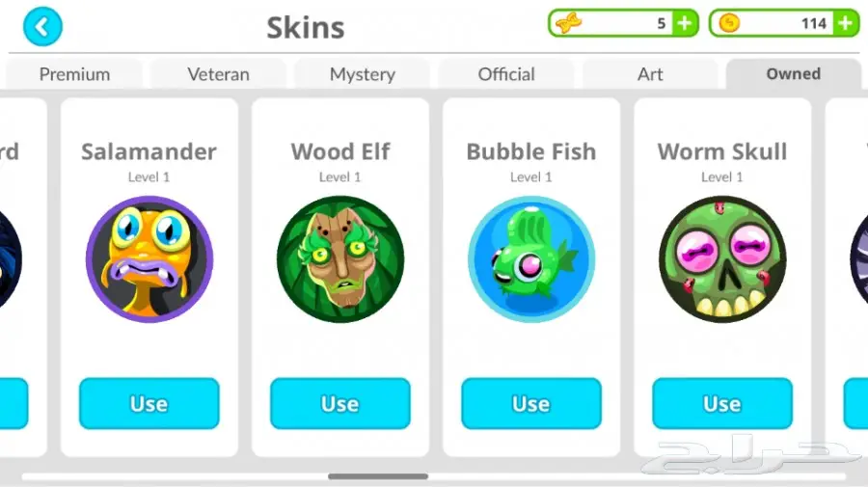Use the Worm Skull skin

[722, 403]
